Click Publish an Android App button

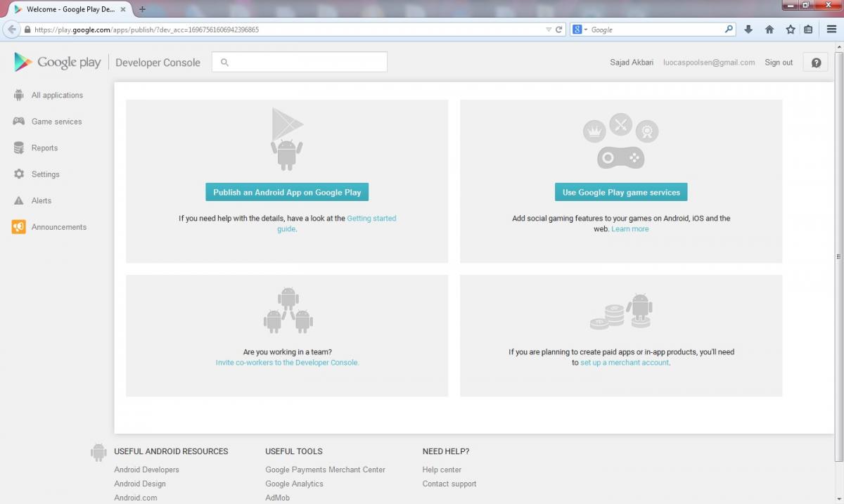tap(287, 193)
